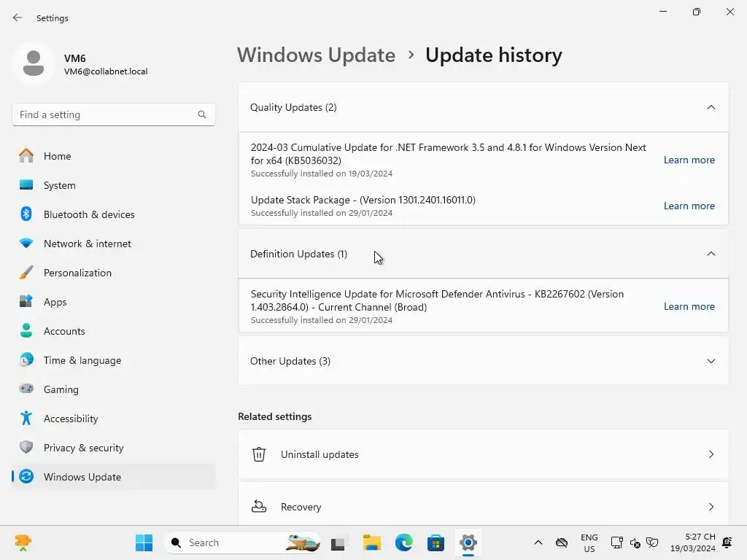Open Recovery chevron arrow
This screenshot has width=747, height=560.
point(711,507)
